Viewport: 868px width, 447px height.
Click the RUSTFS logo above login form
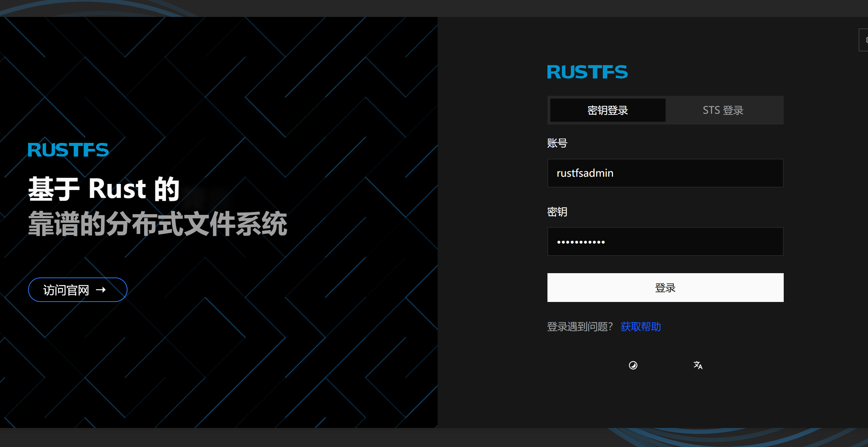pyautogui.click(x=587, y=72)
